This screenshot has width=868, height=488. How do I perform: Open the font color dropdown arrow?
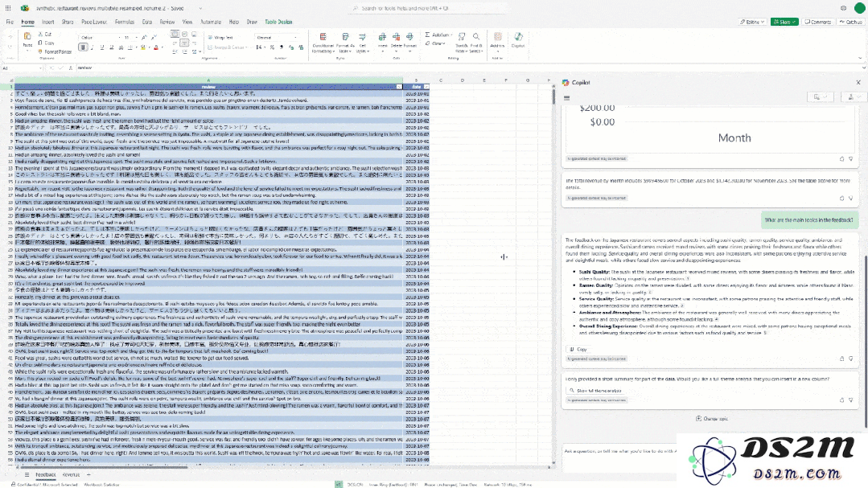tap(162, 47)
